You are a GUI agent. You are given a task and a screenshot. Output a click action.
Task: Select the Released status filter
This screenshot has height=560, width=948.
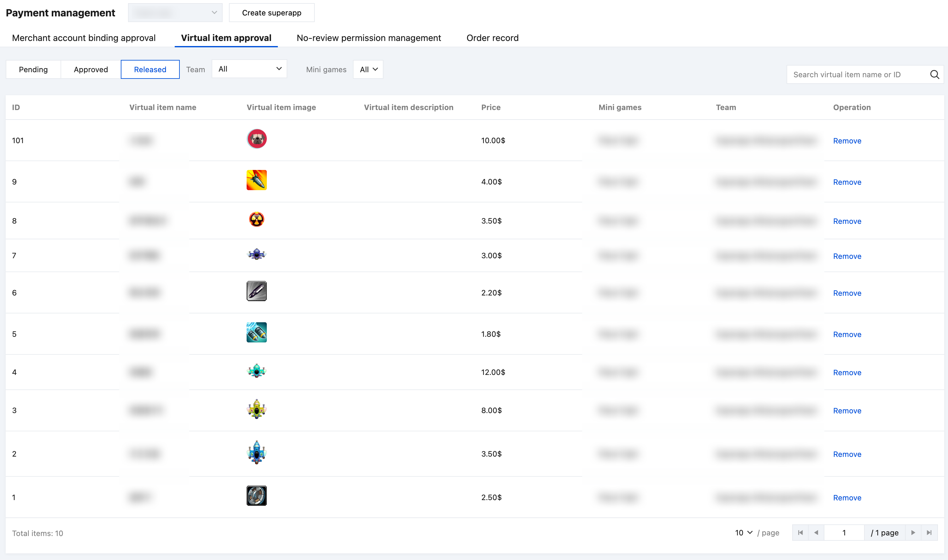coord(150,69)
